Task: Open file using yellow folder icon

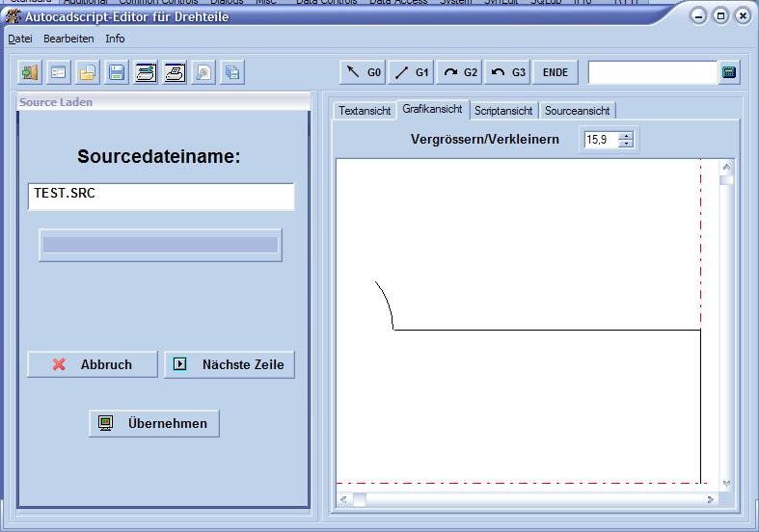Action: click(x=88, y=72)
